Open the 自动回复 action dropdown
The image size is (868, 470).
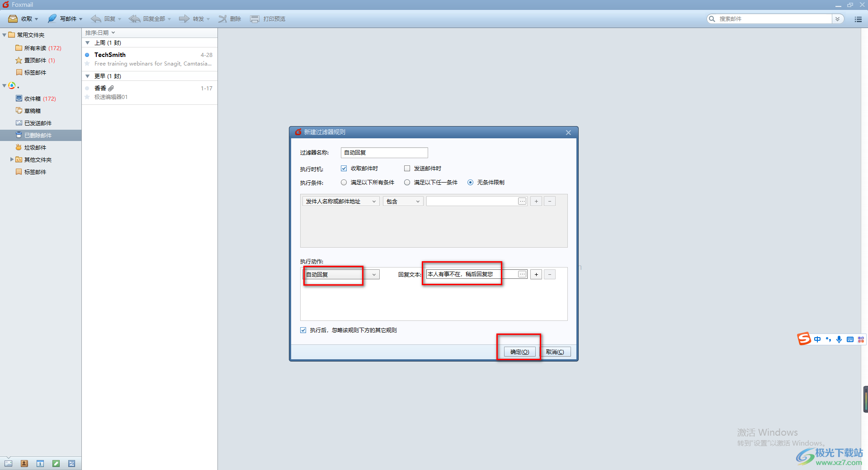click(341, 274)
